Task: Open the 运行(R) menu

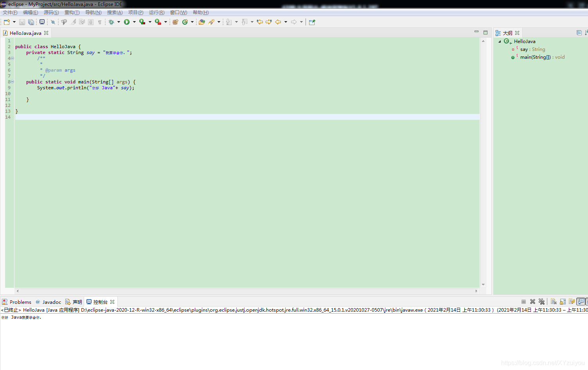Action: [x=157, y=13]
